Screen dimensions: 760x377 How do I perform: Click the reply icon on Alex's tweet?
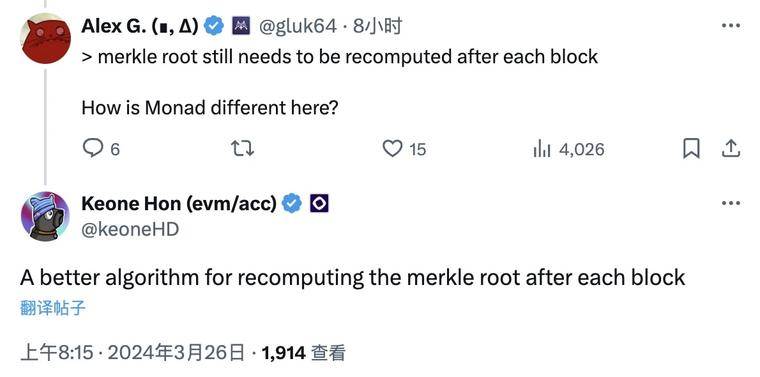click(93, 149)
